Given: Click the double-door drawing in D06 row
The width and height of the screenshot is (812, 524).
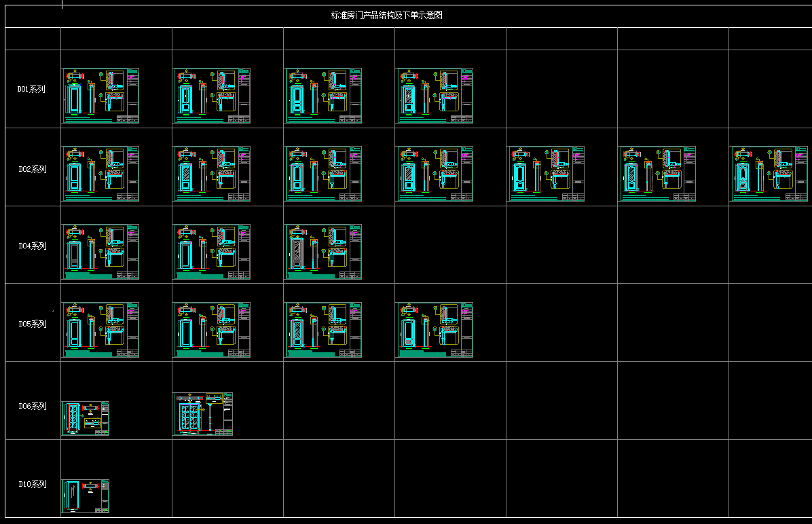Looking at the screenshot, I should [203, 414].
